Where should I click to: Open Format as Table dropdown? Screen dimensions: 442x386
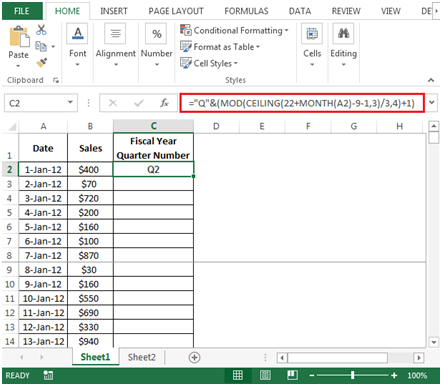(x=258, y=47)
